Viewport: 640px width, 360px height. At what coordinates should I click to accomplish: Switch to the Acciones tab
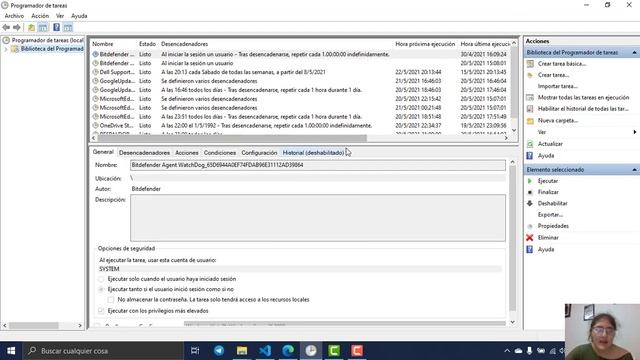click(x=187, y=153)
